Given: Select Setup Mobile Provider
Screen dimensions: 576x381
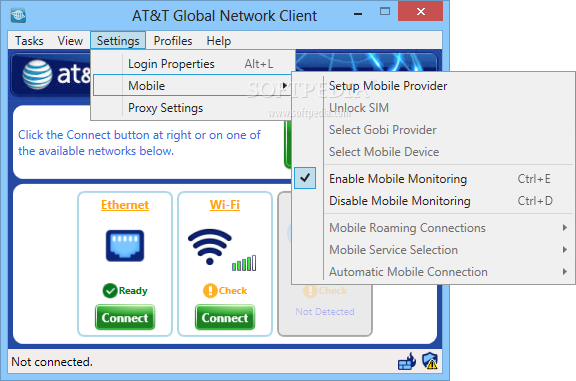Looking at the screenshot, I should [433, 86].
